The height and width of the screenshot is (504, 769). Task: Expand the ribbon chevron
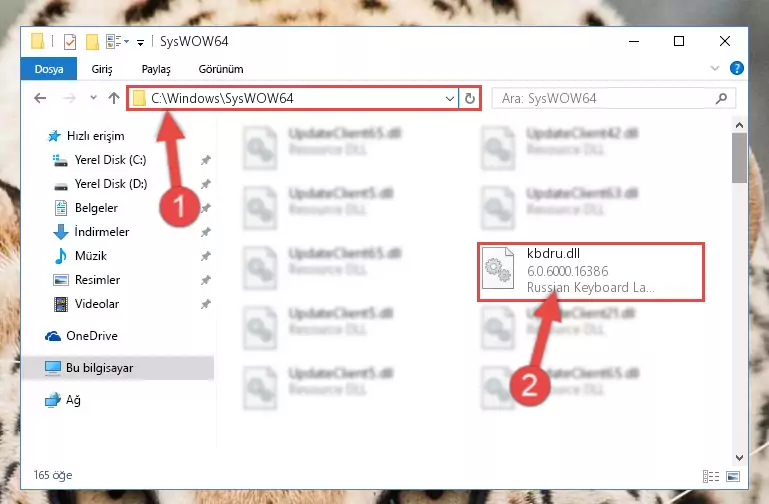pyautogui.click(x=715, y=68)
